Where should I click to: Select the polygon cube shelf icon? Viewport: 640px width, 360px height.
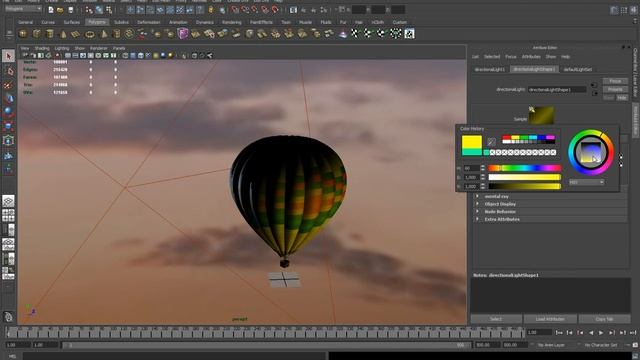coord(37,34)
